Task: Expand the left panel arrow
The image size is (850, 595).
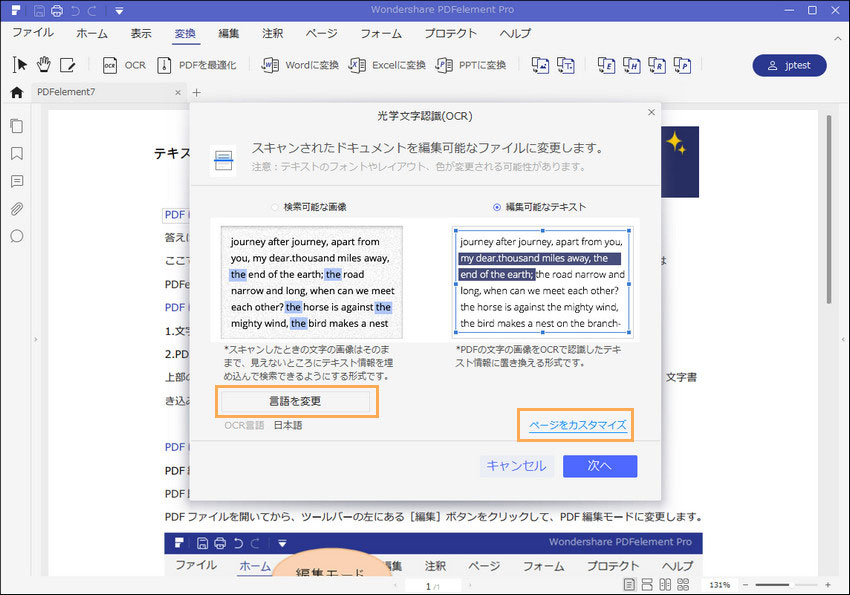Action: click(x=36, y=340)
